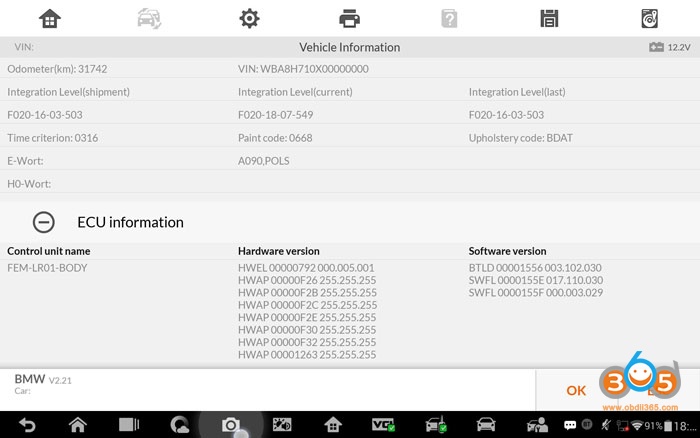Click Integration Level(shipment) label
The height and width of the screenshot is (438, 700).
click(68, 92)
